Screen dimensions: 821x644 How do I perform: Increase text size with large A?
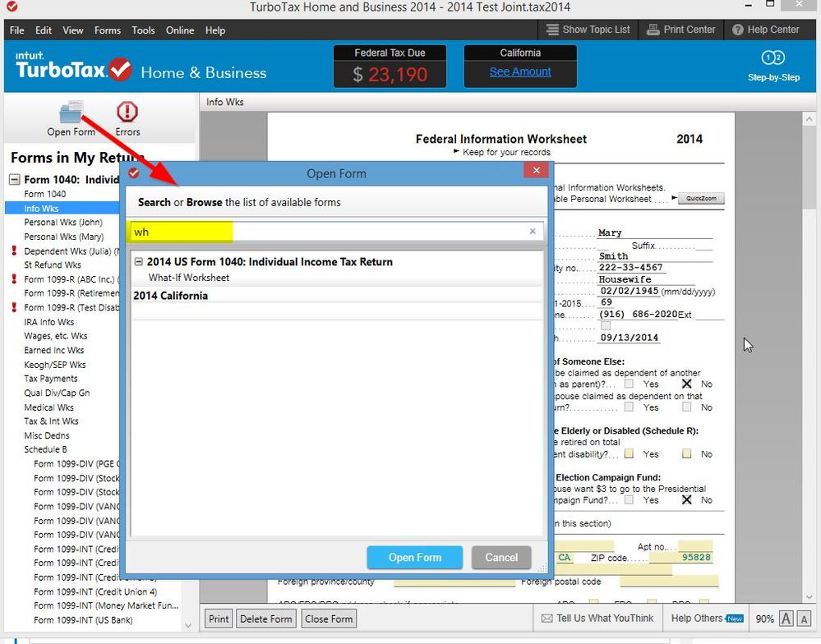786,619
